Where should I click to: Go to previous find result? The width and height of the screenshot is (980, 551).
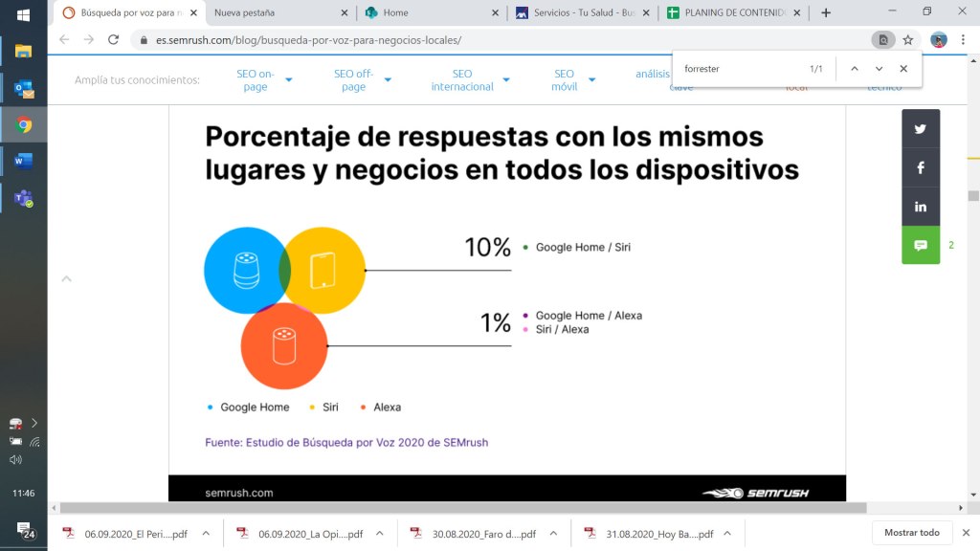(855, 69)
